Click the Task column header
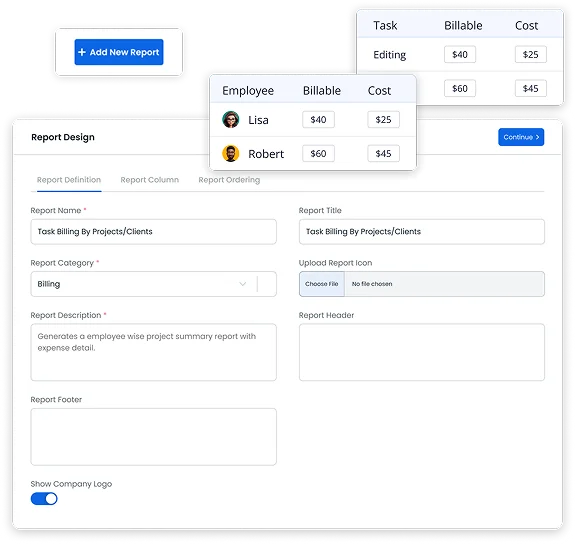575x544 pixels. (385, 25)
